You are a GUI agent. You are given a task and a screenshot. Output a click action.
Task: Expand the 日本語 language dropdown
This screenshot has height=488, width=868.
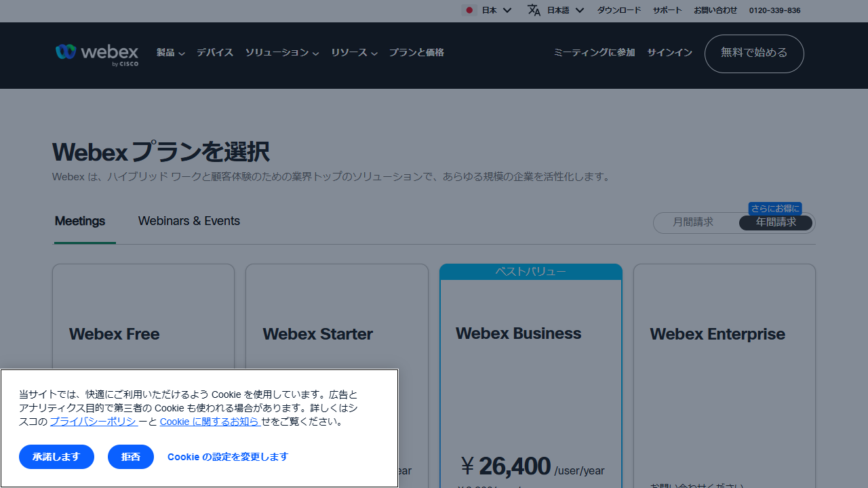pyautogui.click(x=566, y=10)
